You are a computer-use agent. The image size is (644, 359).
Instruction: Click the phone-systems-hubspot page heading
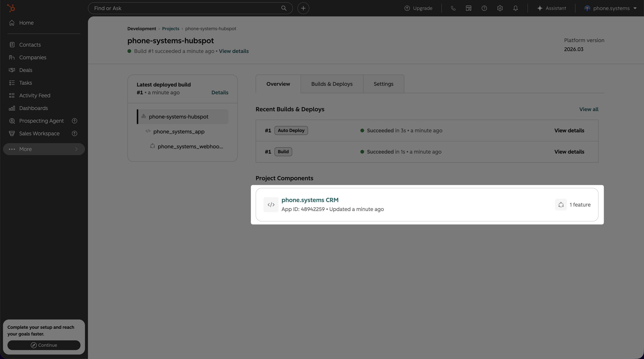pyautogui.click(x=171, y=40)
